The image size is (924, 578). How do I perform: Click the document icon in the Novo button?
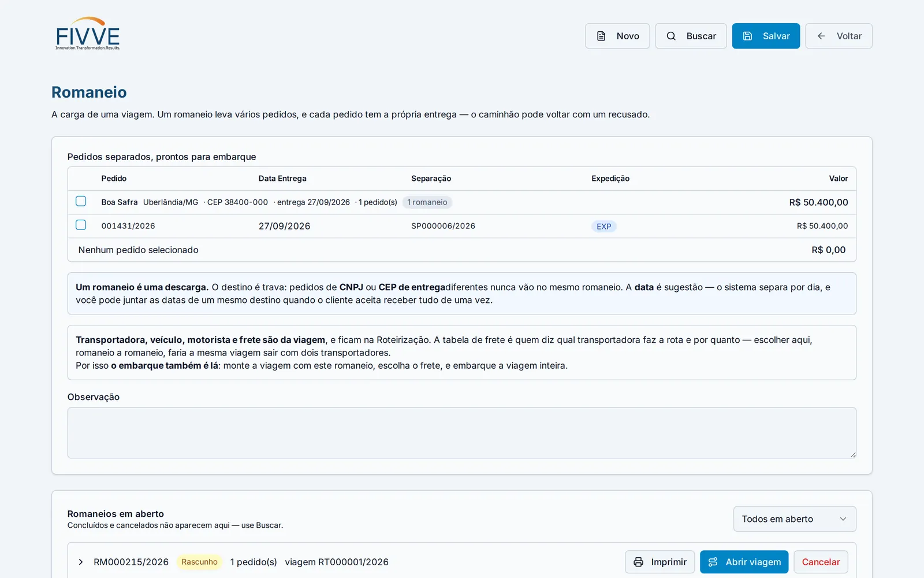pyautogui.click(x=601, y=36)
